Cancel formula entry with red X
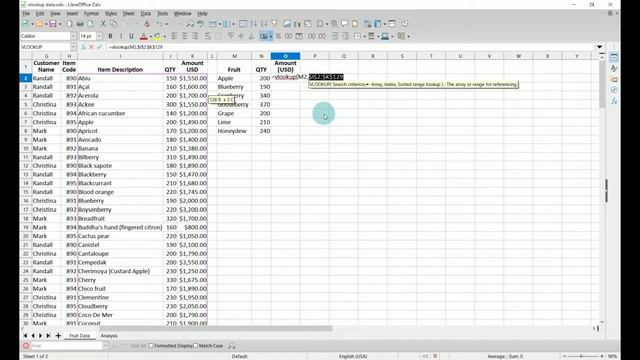 point(91,47)
